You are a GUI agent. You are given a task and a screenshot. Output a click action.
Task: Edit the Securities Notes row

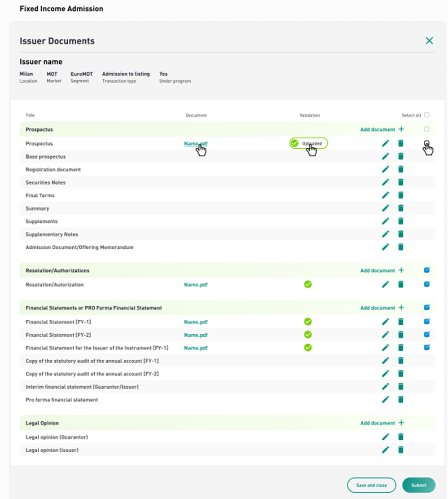pyautogui.click(x=385, y=182)
